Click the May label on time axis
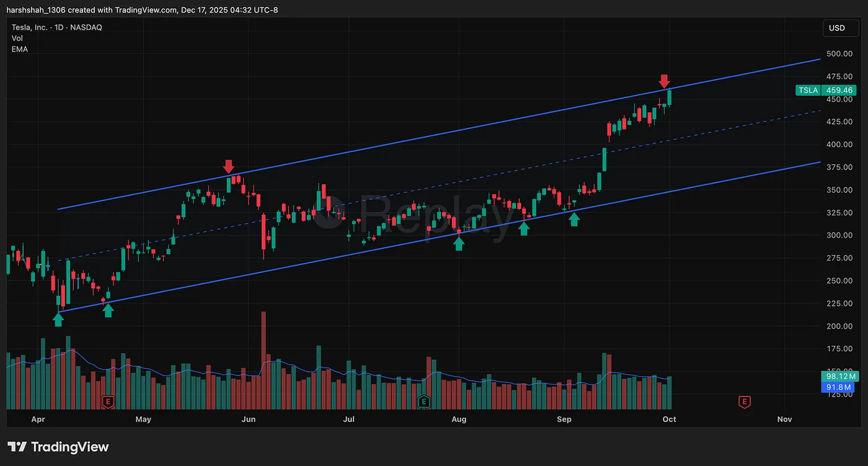Screen dimensions: 868x466 143,419
